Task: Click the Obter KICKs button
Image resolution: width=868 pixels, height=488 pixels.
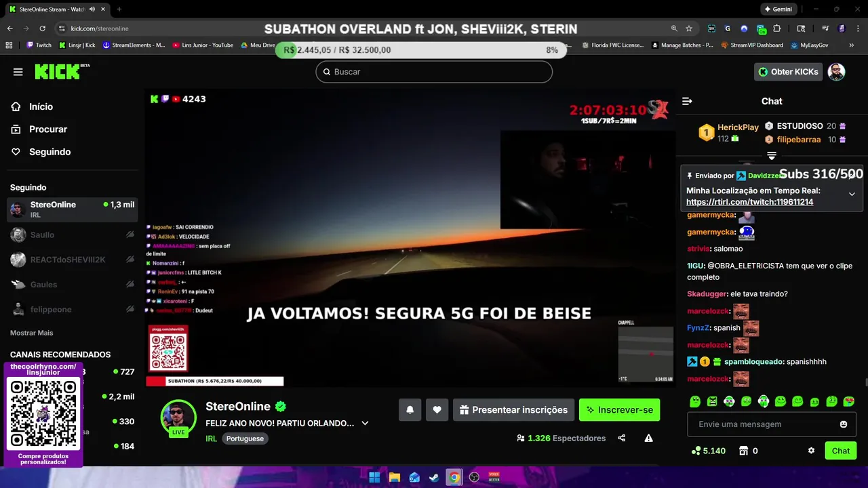Action: click(788, 72)
